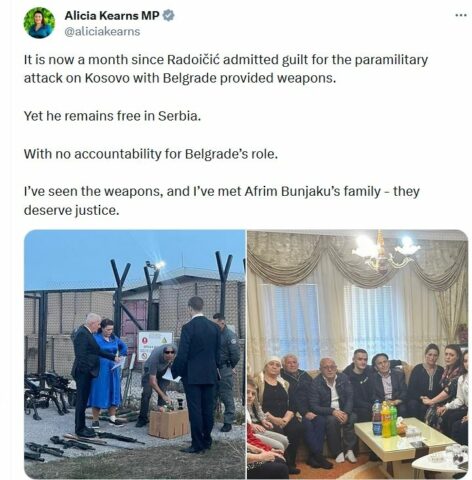Click the woman in the blue dress in the photo
Image resolution: width=472 pixels, height=480 pixels.
[x=107, y=372]
